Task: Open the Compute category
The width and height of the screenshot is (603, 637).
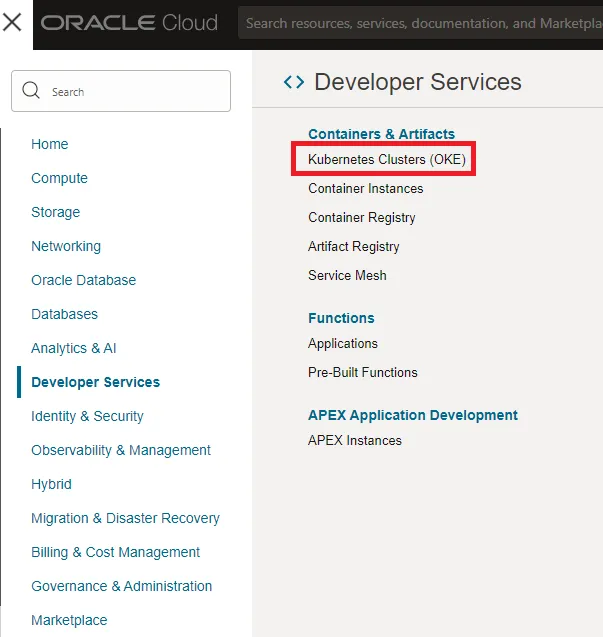Action: (x=59, y=178)
